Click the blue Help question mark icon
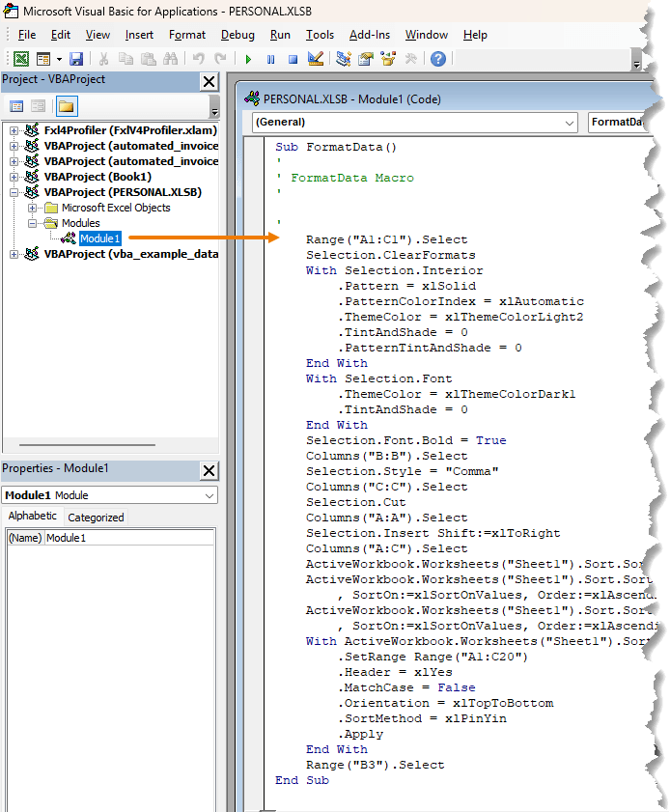 coord(438,59)
